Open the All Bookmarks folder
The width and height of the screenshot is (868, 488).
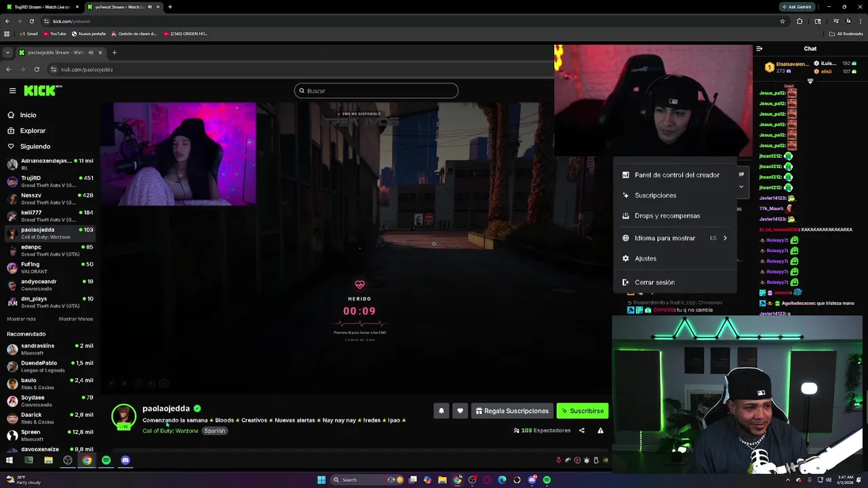pos(846,33)
